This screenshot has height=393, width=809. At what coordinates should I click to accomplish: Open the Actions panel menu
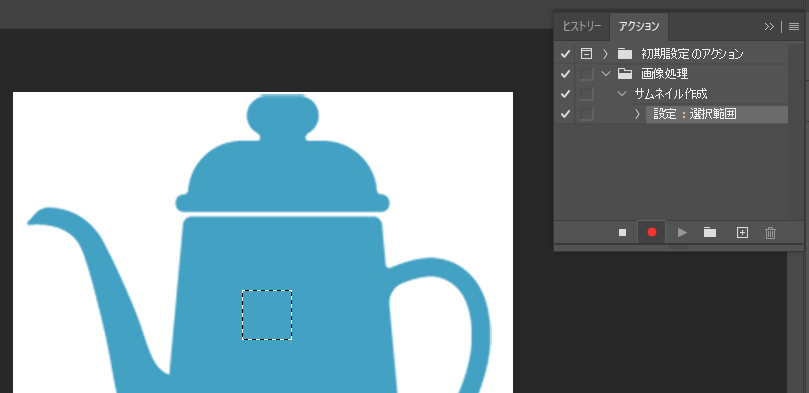[794, 27]
